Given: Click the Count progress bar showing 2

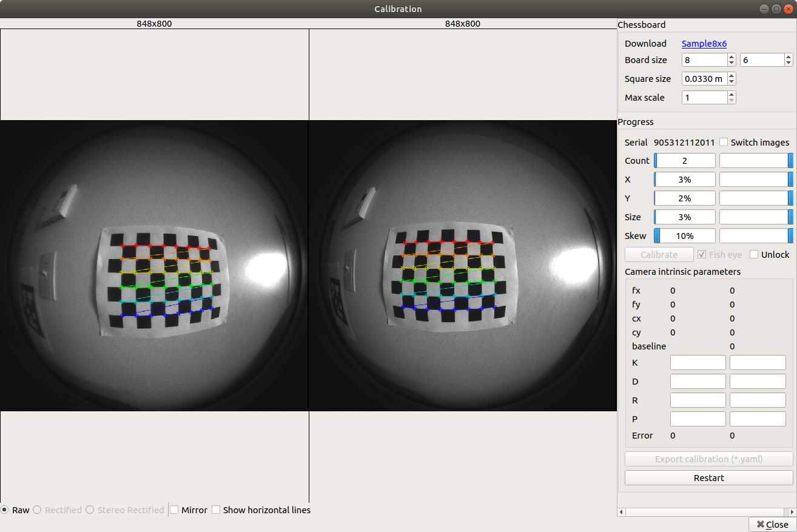Looking at the screenshot, I should click(x=685, y=161).
